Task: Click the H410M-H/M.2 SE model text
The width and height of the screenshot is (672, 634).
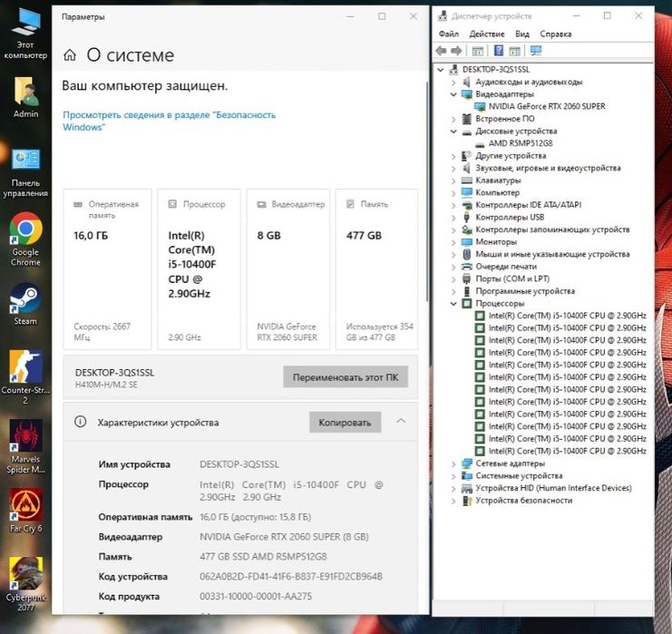Action: (106, 385)
